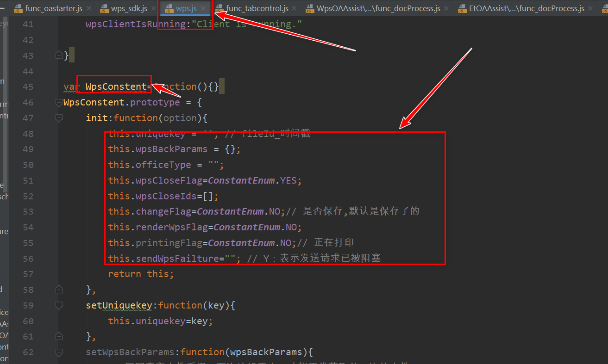
Task: Click the JS icon on WpsOAAssist func_docProcess.js tab
Action: point(309,8)
